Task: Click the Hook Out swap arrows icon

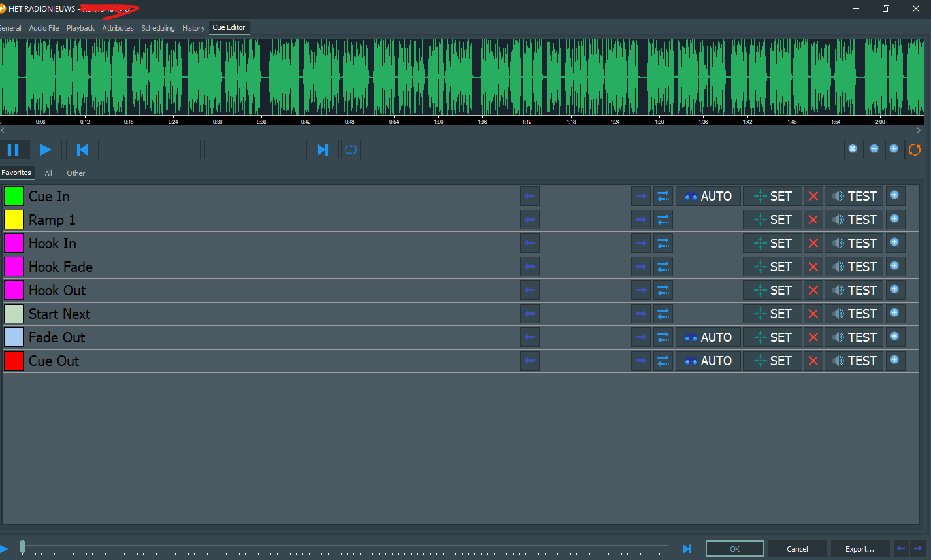Action: (663, 290)
